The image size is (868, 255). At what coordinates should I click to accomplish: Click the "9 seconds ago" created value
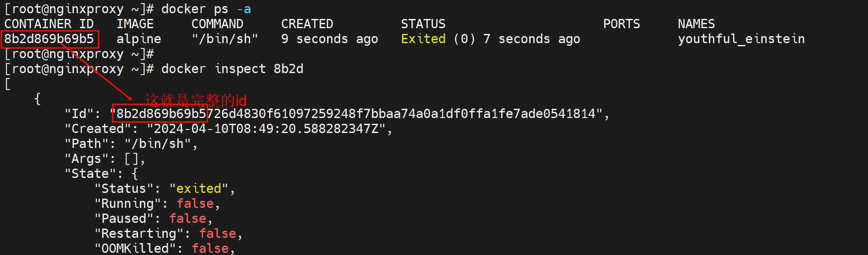[x=329, y=39]
